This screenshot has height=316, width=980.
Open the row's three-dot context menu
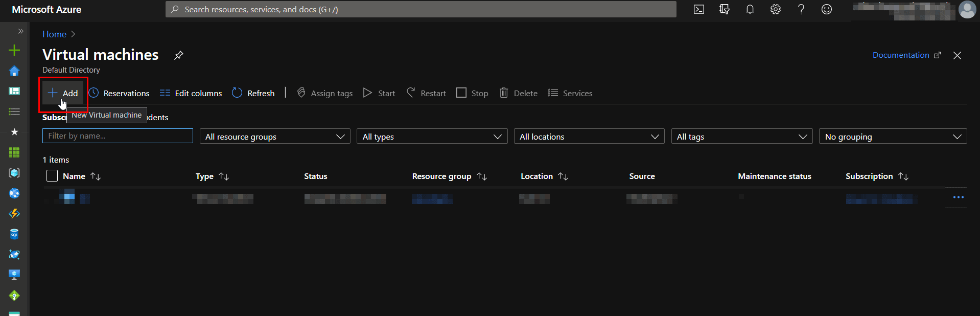tap(958, 197)
